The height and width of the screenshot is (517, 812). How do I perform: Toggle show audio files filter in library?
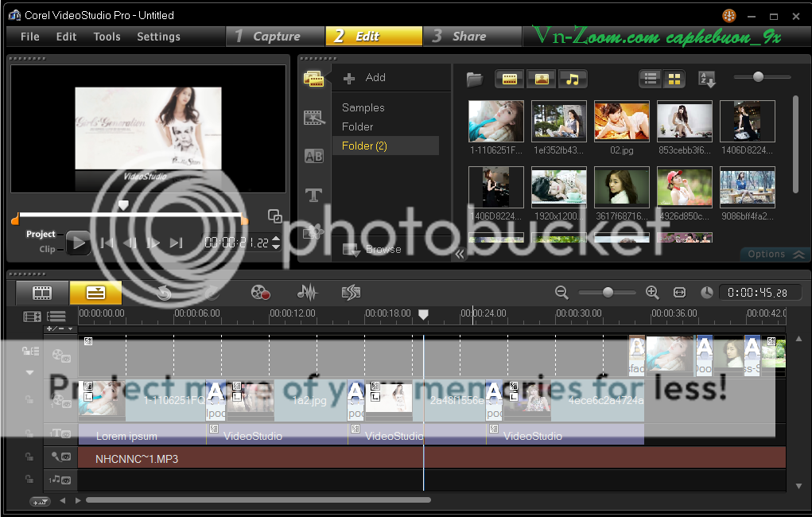tap(573, 79)
